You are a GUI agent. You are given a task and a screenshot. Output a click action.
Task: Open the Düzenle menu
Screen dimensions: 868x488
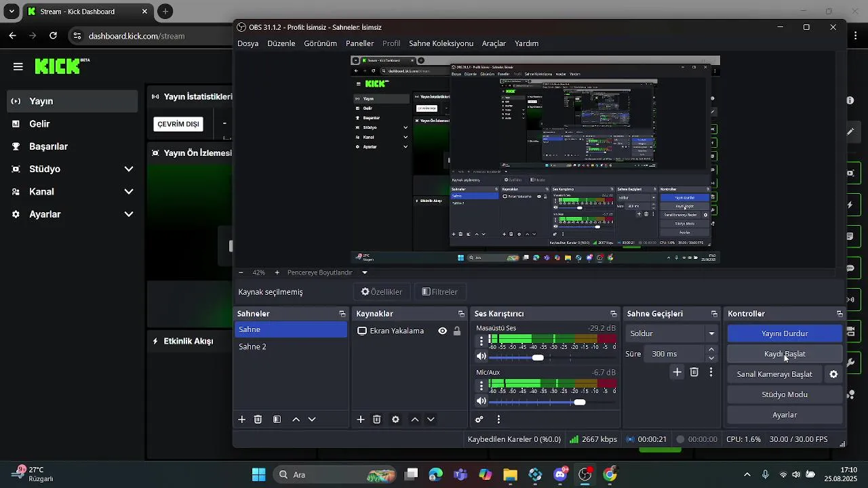(x=281, y=43)
